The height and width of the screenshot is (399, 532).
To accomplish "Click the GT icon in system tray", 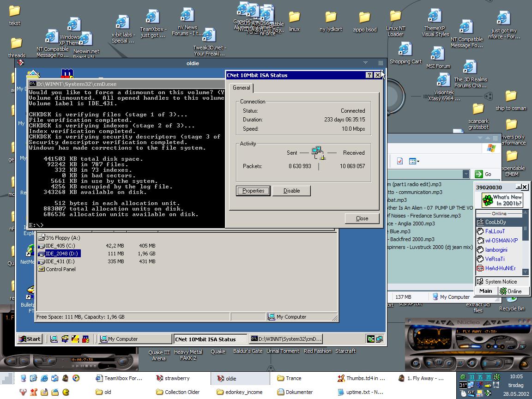I will (x=471, y=393).
